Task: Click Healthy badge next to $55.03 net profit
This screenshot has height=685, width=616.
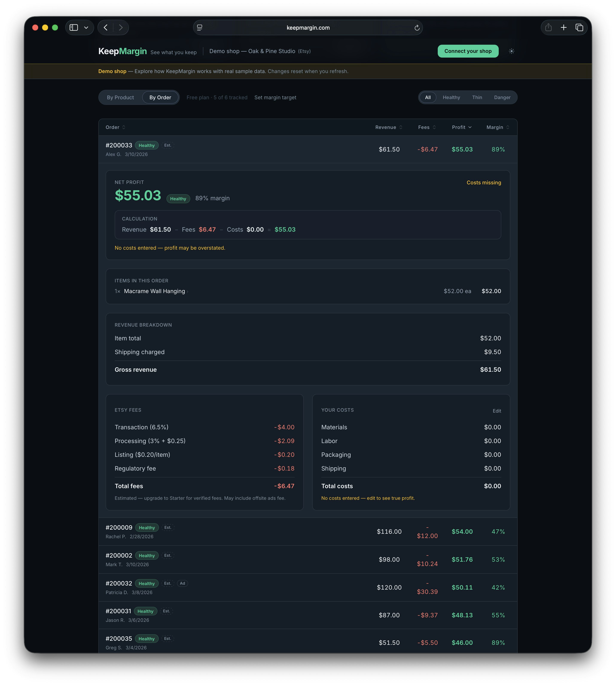Action: pos(178,199)
